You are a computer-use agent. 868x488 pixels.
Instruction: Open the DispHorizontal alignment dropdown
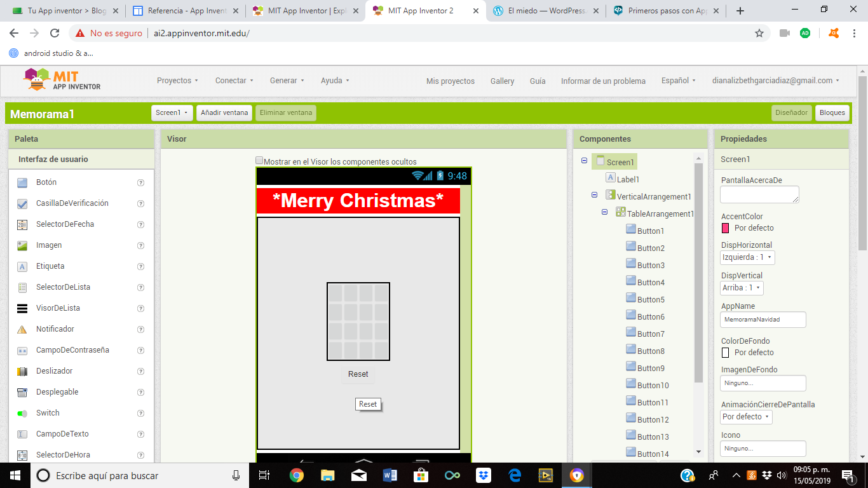(x=747, y=257)
